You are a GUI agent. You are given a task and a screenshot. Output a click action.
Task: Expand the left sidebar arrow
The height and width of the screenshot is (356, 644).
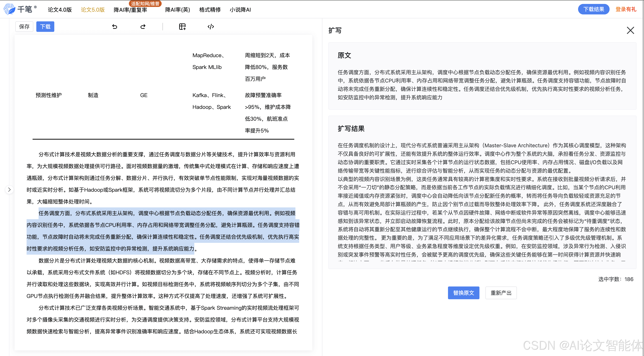[10, 190]
